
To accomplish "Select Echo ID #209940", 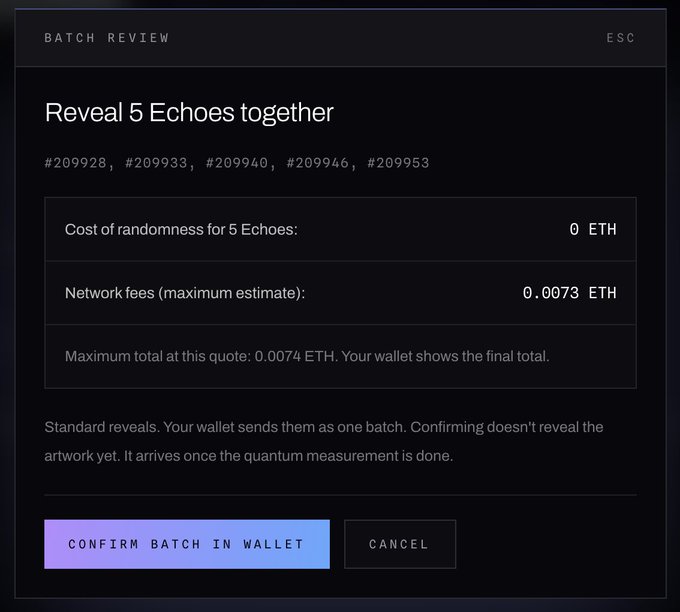I will (x=237, y=163).
